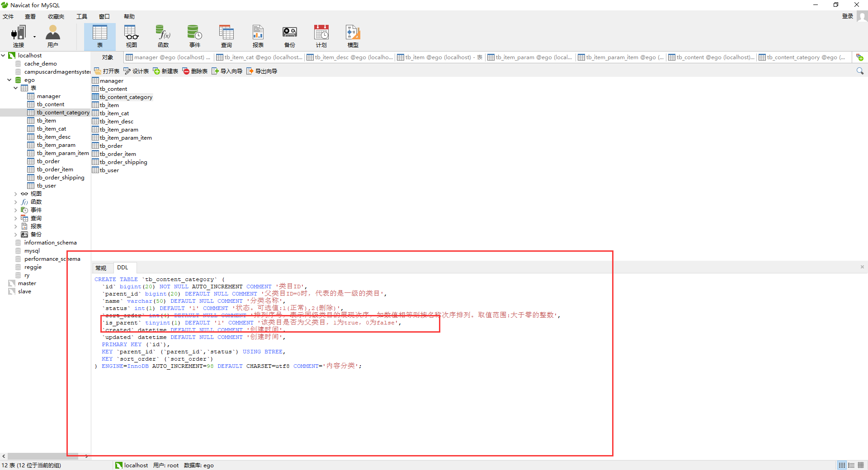This screenshot has width=868, height=470.
Task: Switch to tb_content_category @ego tab
Action: pos(802,57)
